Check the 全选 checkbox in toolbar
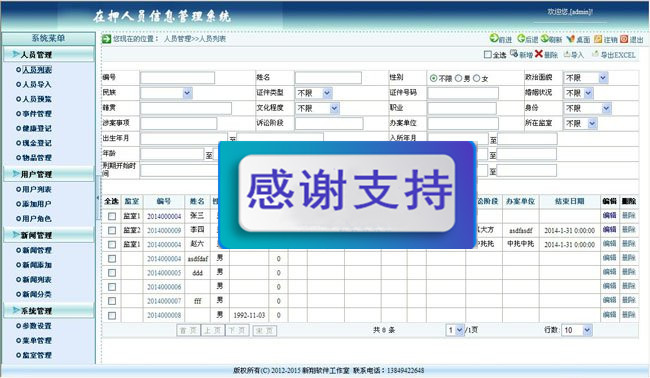Screen dimensions: 650x378 [488, 54]
